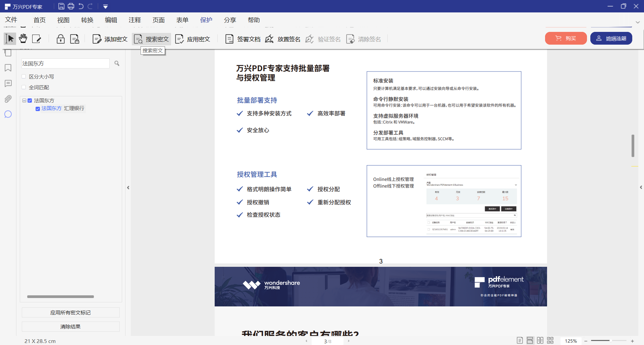Activate the 搜索密文 tool
The image size is (644, 345).
(152, 39)
